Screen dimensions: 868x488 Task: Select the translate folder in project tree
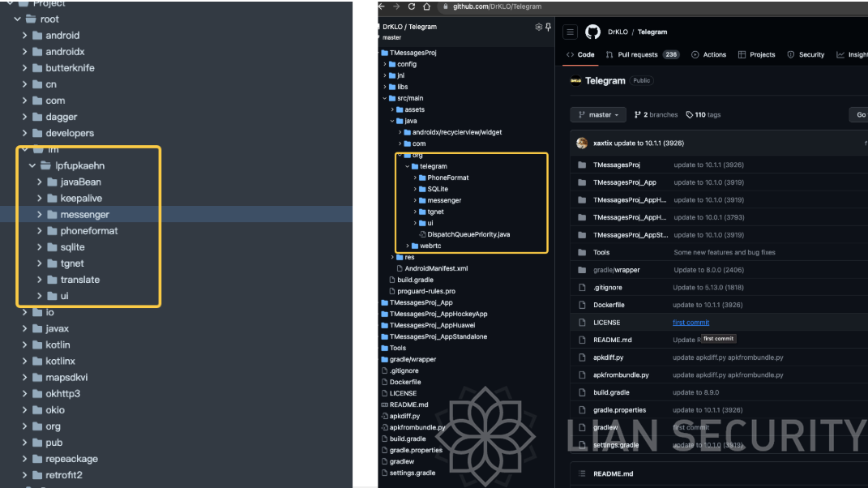pos(80,280)
